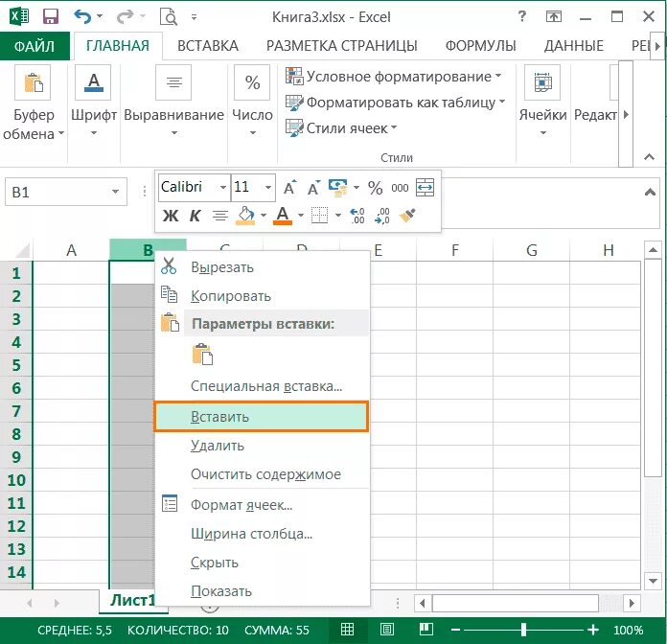Screen dimensions: 667x644
Task: Choose Копировать in the context menu
Action: [262, 295]
